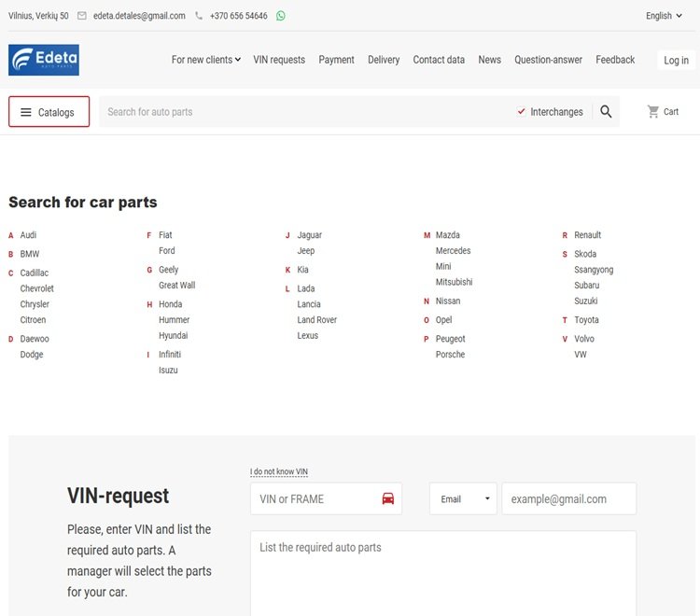
Task: Go to the Delivery page
Action: (384, 60)
